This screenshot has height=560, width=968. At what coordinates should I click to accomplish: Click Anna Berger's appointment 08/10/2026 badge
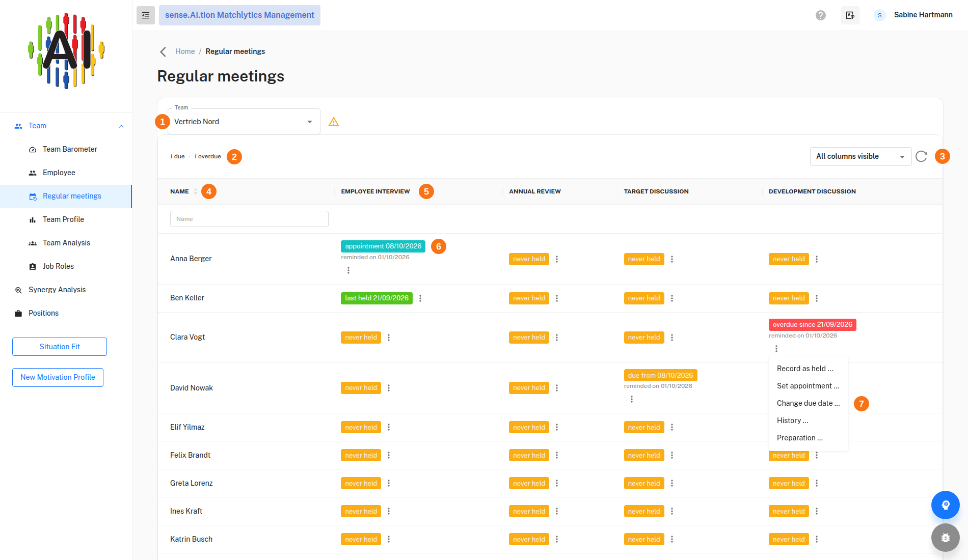point(383,246)
